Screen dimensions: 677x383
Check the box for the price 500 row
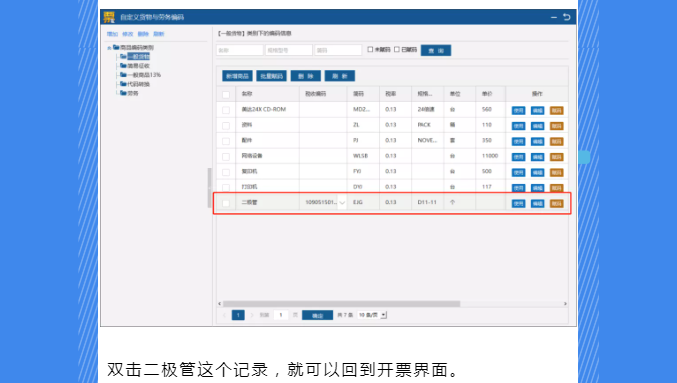226,172
